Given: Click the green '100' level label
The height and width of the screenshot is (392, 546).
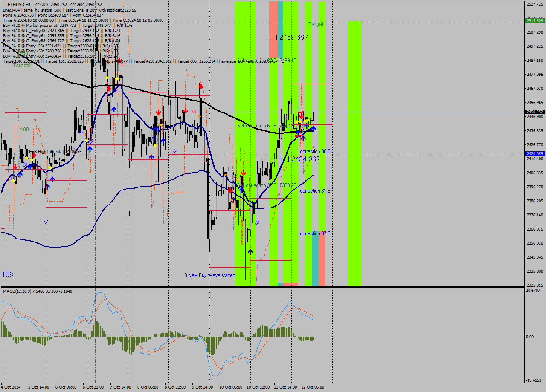Looking at the screenshot, I should 25,129.
